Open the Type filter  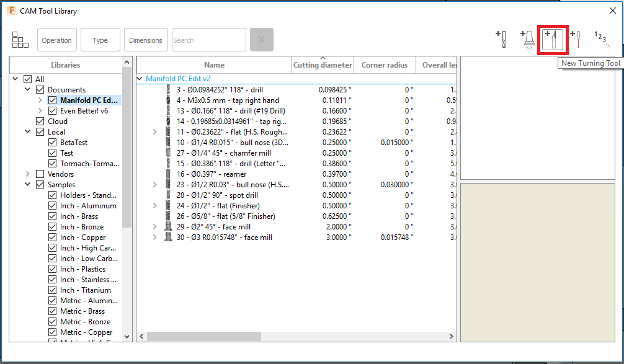tap(100, 40)
